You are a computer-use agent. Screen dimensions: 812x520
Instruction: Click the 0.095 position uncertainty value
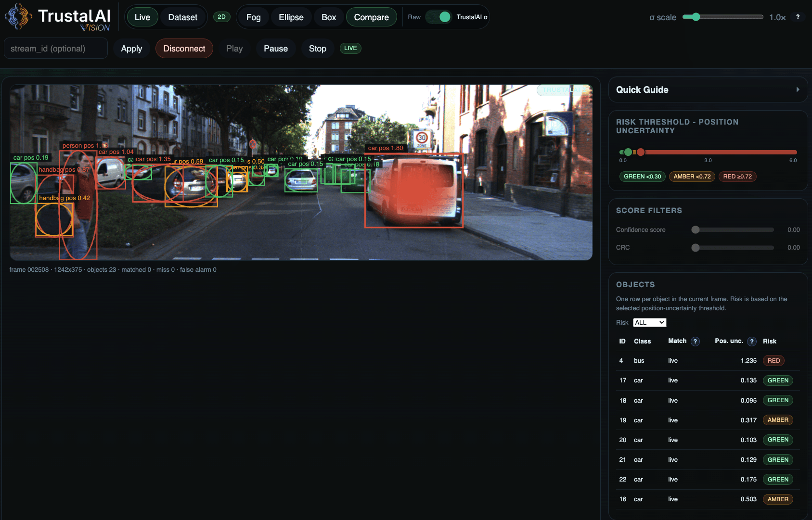[748, 400]
